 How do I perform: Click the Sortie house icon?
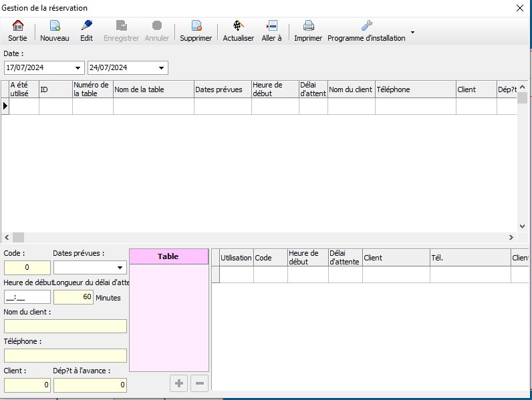point(17,26)
